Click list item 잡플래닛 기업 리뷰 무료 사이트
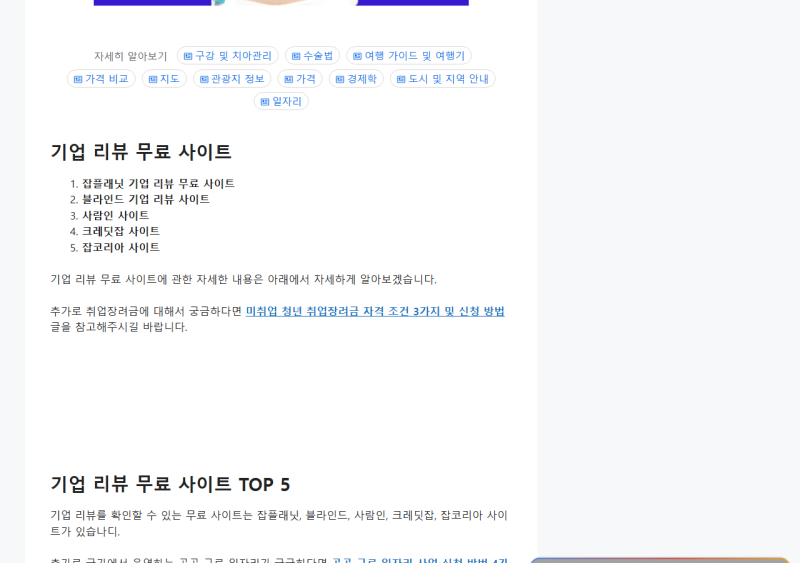This screenshot has height=563, width=800. point(158,184)
